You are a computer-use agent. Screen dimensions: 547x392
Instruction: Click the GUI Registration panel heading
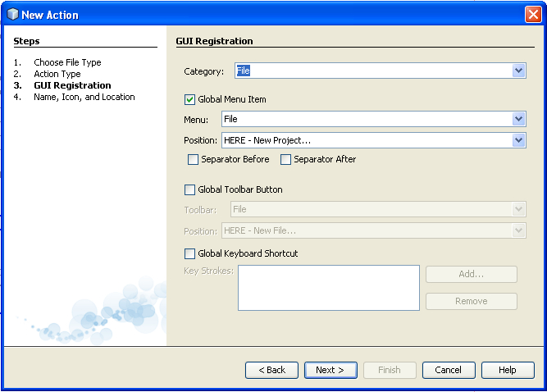coord(214,41)
